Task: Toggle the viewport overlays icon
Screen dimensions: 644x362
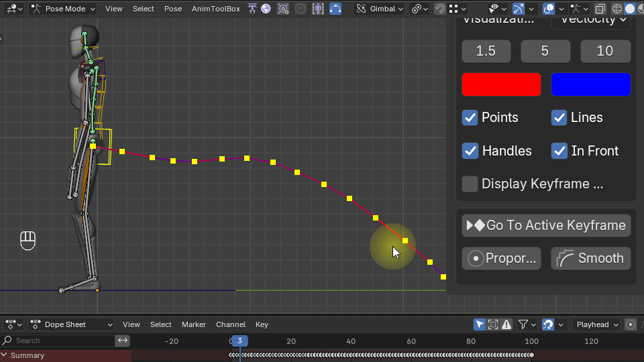Action: [x=549, y=9]
